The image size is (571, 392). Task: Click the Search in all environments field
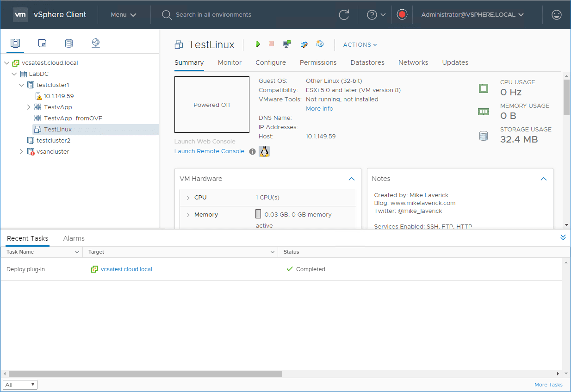[217, 14]
